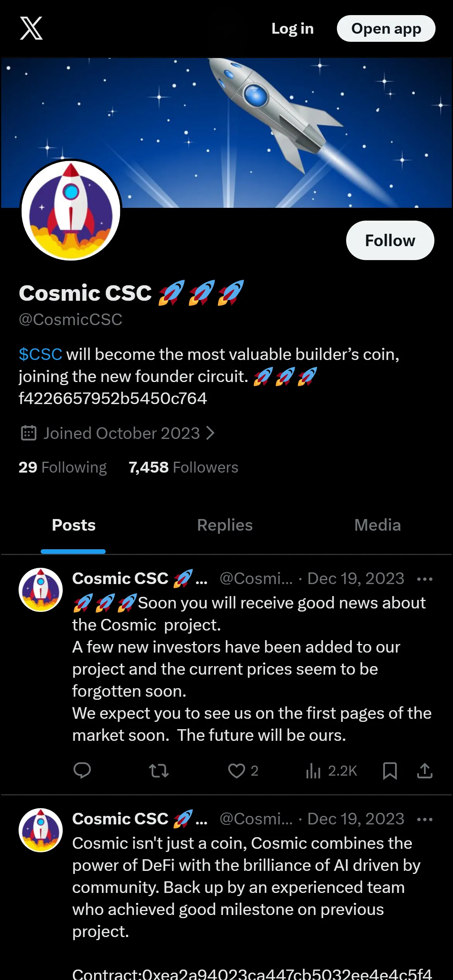
Task: Follow the Cosmic CSC account
Action: (x=390, y=240)
